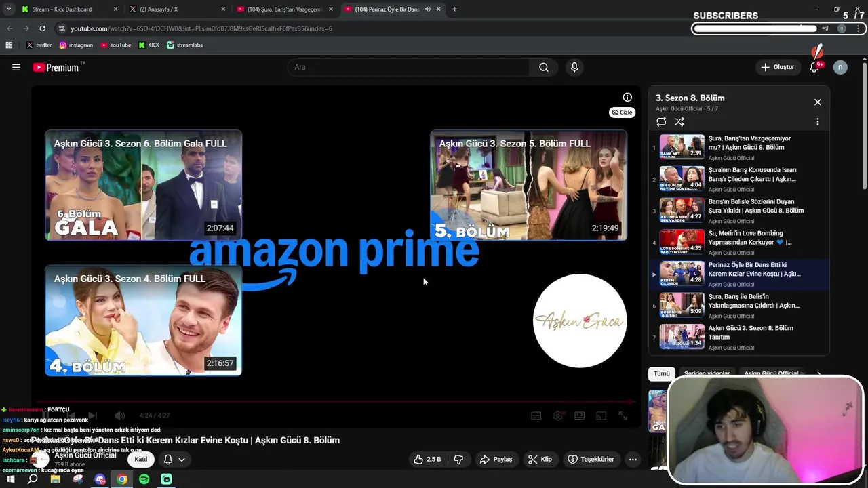868x488 pixels.
Task: Open Aşkın Gücü 3. Sezon 5. Bölüm card
Action: [x=528, y=185]
